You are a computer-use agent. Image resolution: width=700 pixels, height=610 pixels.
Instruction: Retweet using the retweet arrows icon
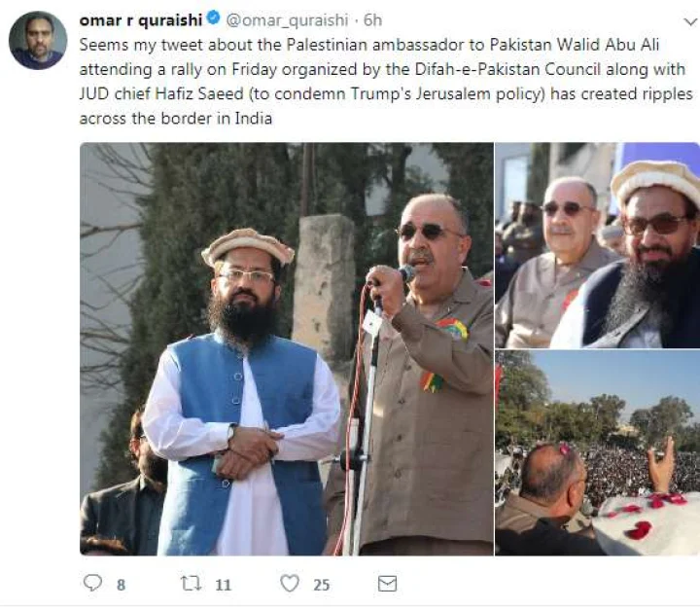pyautogui.click(x=192, y=583)
